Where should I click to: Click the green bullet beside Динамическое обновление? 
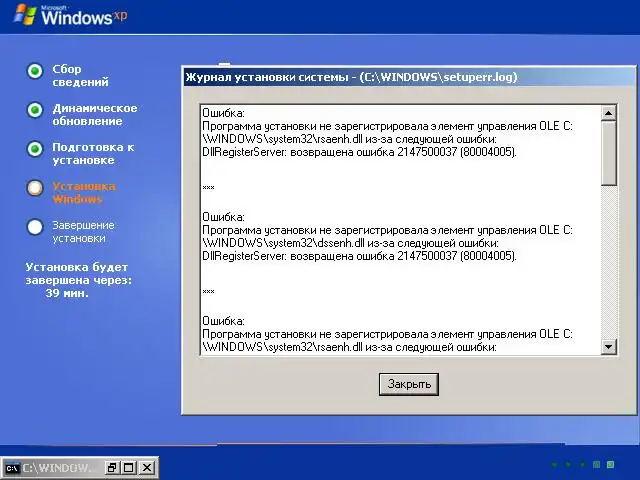[x=35, y=110]
